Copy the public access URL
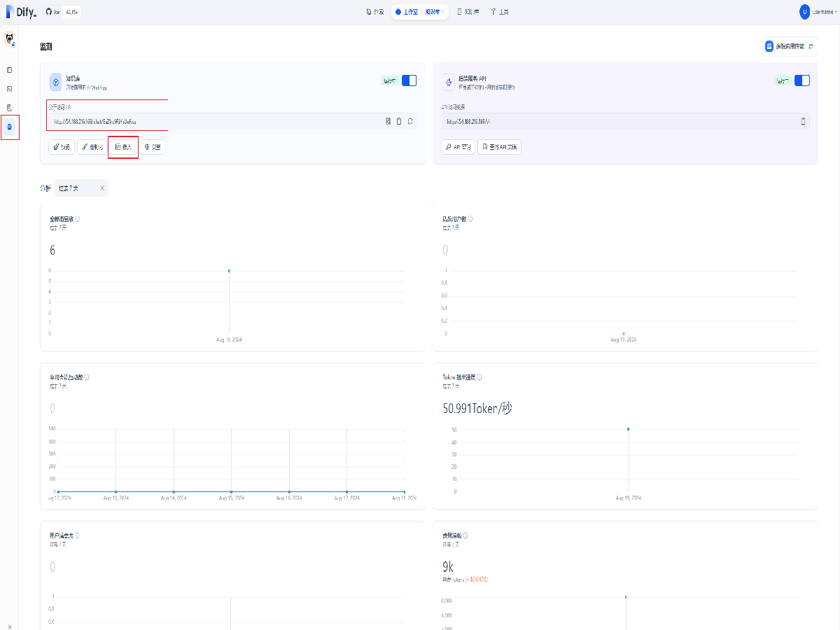 (399, 121)
